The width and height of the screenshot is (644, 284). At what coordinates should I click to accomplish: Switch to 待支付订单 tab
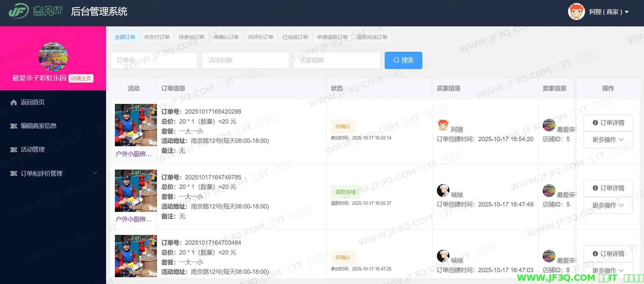tap(157, 37)
